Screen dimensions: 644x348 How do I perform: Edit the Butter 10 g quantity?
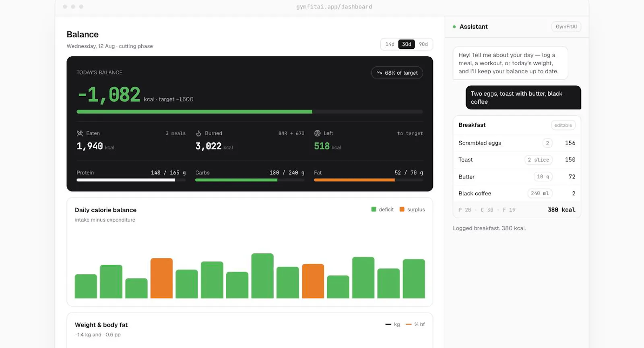pyautogui.click(x=543, y=177)
